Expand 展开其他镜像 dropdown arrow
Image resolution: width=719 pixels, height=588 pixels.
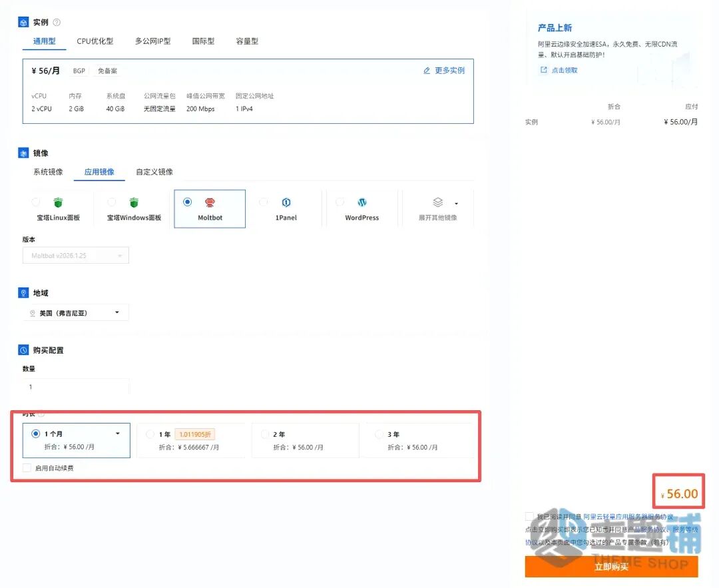[x=456, y=203]
